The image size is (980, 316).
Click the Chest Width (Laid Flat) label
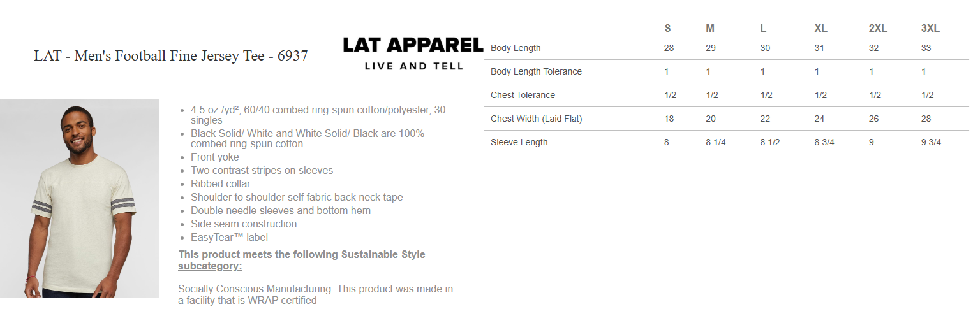coord(536,118)
